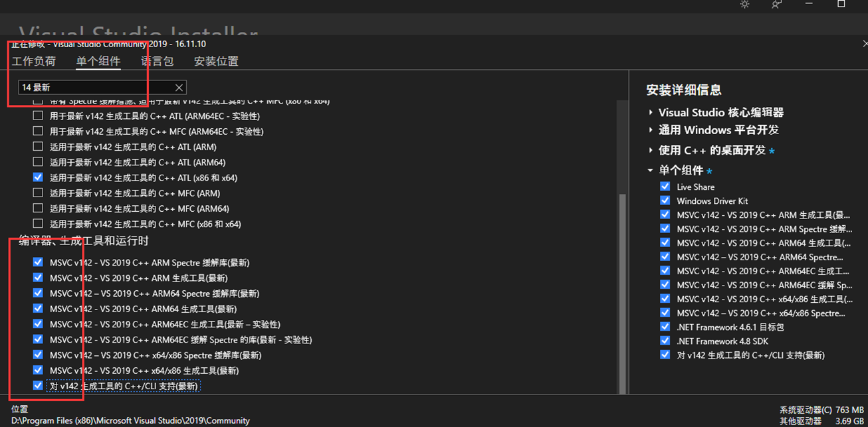
Task: Enable 适用于最新 v142 C++ ATL (ARM)
Action: click(38, 147)
